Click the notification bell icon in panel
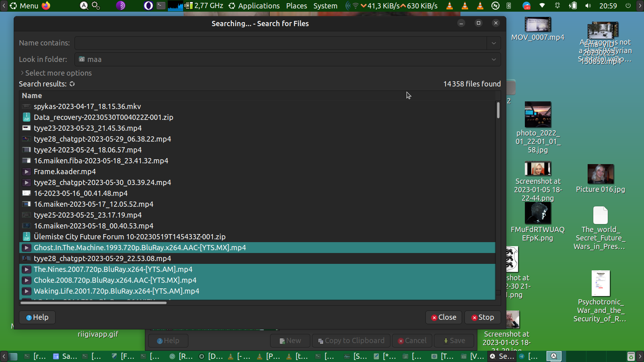Image resolution: width=644 pixels, height=362 pixels. coord(557,6)
